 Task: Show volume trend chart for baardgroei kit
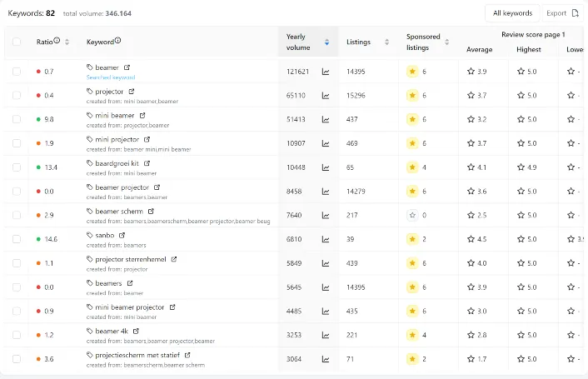pos(326,167)
